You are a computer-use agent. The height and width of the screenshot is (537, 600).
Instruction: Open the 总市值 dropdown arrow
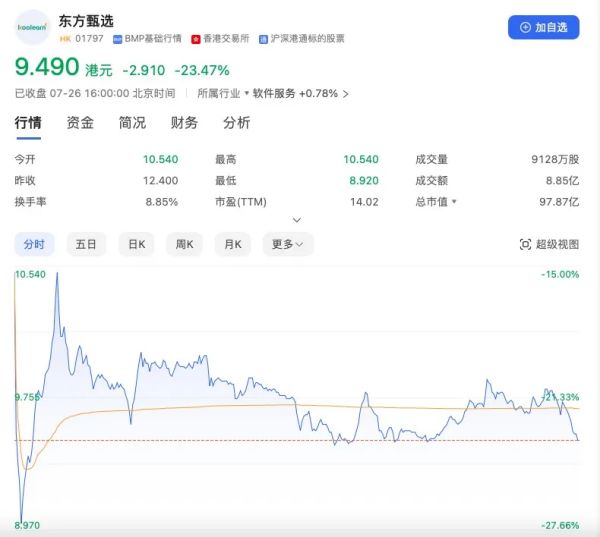coord(454,201)
